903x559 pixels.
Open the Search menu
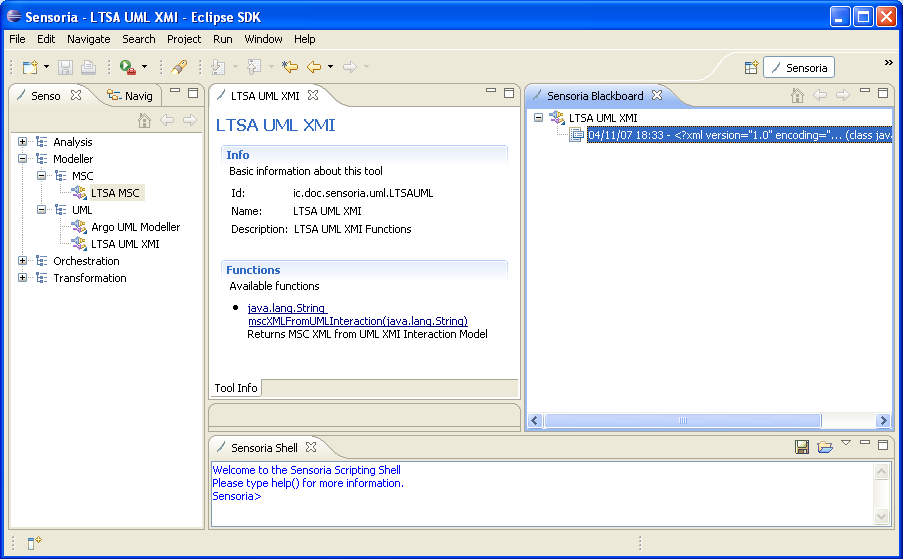coord(139,39)
